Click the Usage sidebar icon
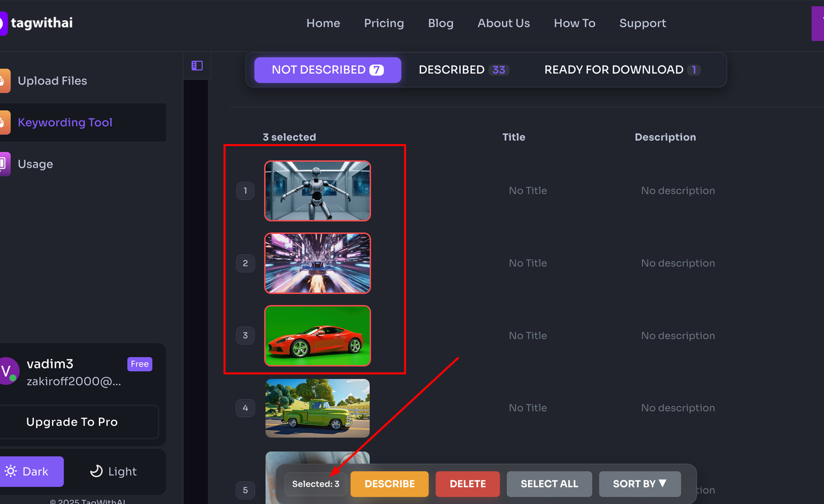The width and height of the screenshot is (824, 504). (4, 164)
